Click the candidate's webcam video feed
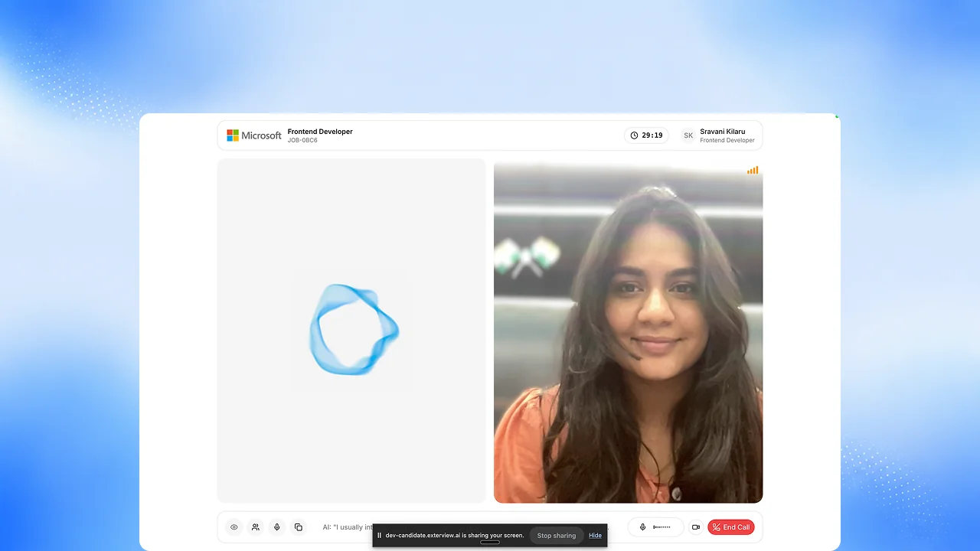980x551 pixels. 628,332
